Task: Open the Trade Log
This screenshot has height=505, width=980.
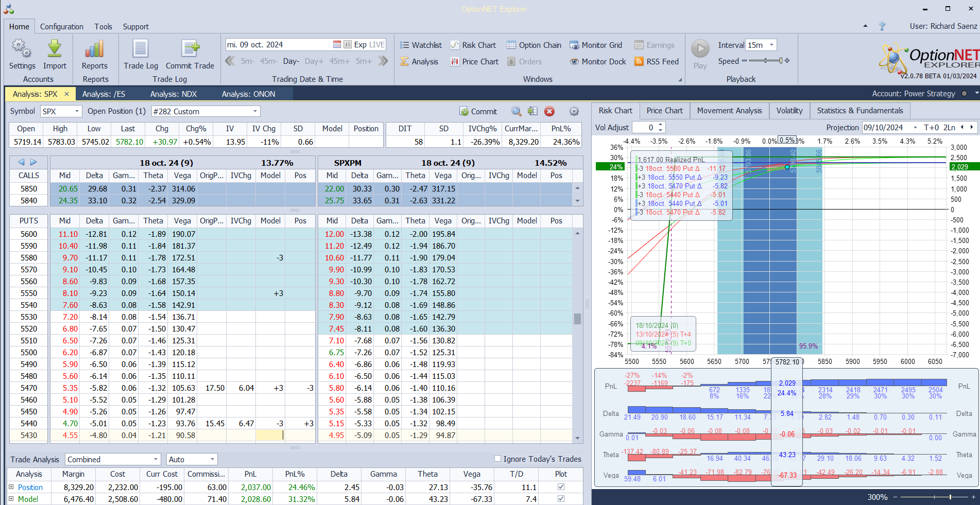Action: click(141, 54)
